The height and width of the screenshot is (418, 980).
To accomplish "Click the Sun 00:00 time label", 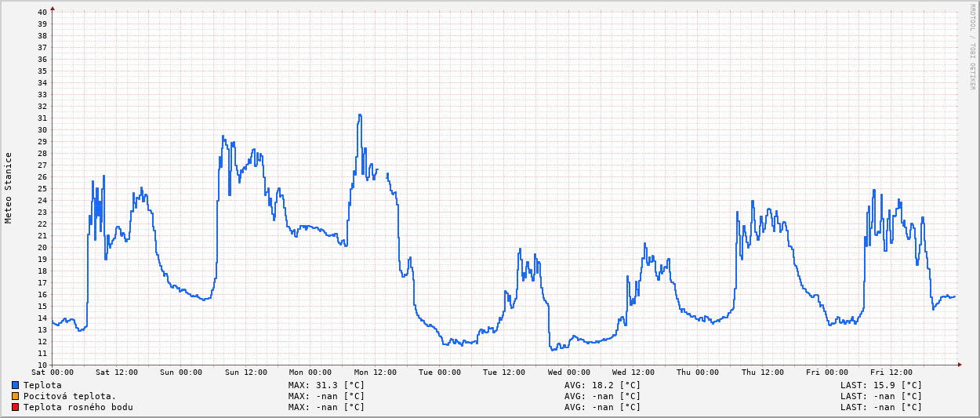I will pyautogui.click(x=181, y=373).
